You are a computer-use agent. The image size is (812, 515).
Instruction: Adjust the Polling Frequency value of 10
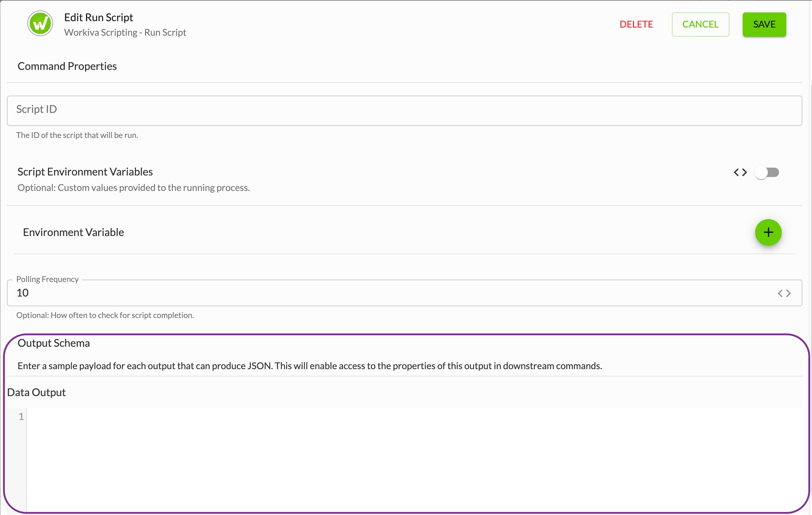click(22, 293)
